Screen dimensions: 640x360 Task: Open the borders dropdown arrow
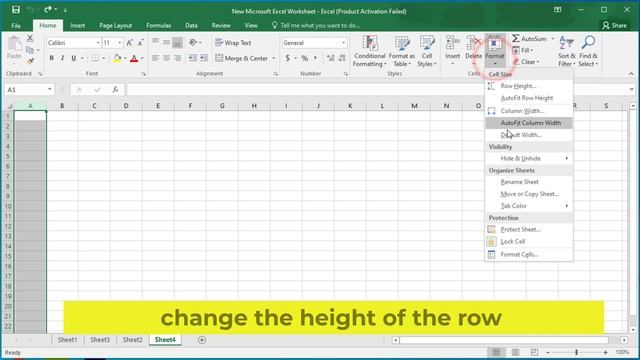[104, 58]
